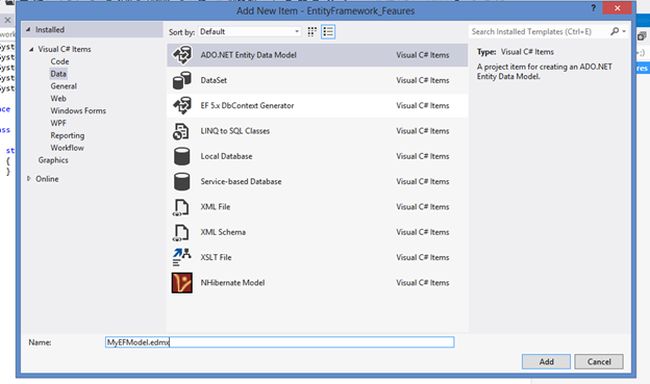Screen dimensions: 650x384
Task: Click the Name input field
Action: [279, 342]
